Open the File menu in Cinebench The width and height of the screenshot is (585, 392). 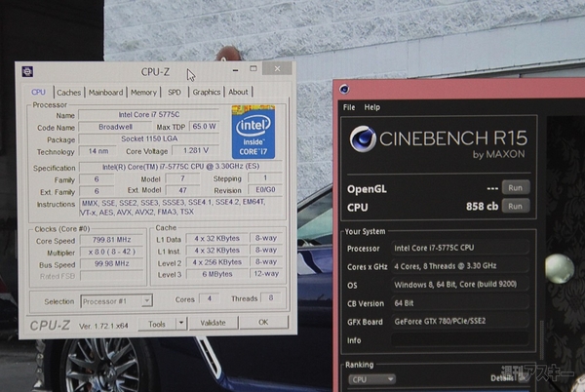point(349,107)
